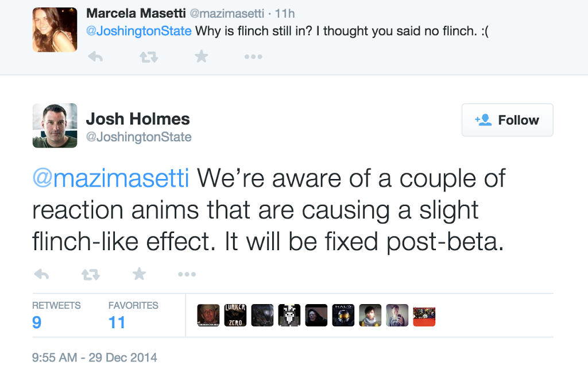
Task: Click the Halo helmet avatar
Action: [x=343, y=316]
